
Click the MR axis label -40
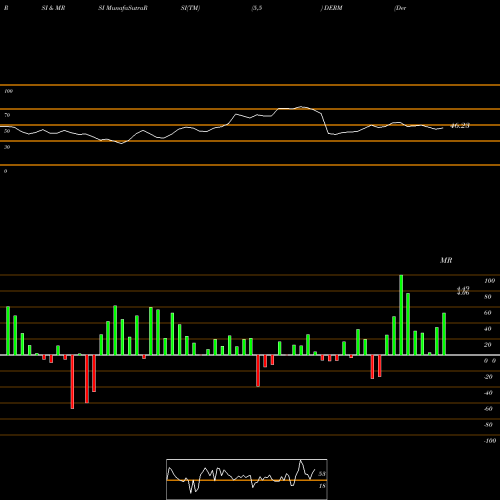[488, 393]
